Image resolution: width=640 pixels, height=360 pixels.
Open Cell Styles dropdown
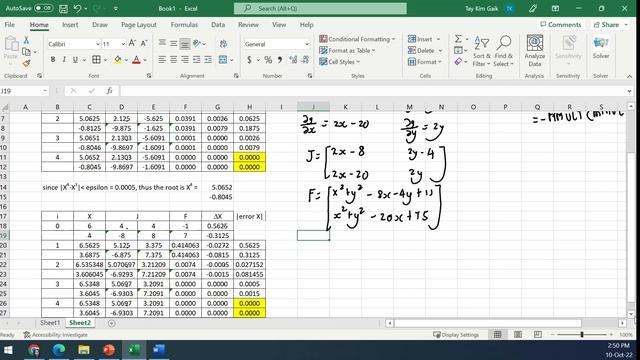pos(340,62)
